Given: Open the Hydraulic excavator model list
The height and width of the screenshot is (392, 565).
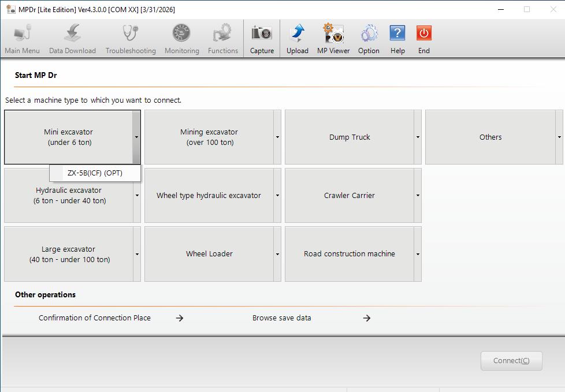Looking at the screenshot, I should click(x=137, y=195).
